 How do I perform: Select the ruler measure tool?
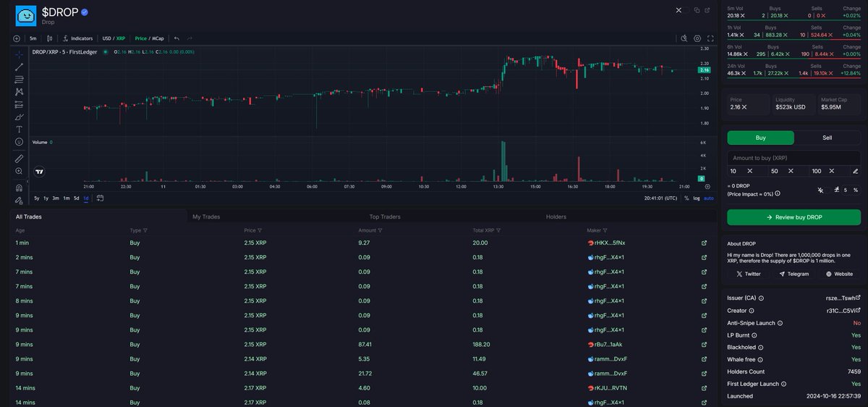coord(19,158)
